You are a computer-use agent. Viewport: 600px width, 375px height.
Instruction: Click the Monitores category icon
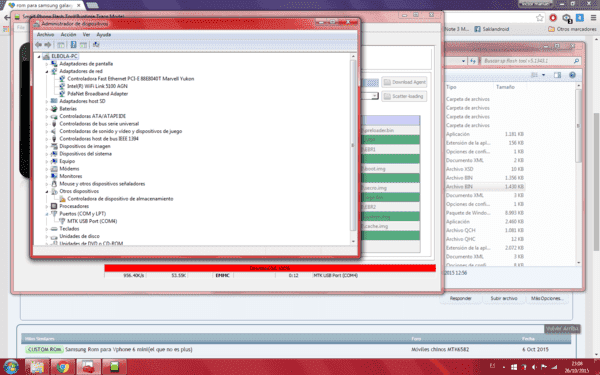pyautogui.click(x=54, y=176)
